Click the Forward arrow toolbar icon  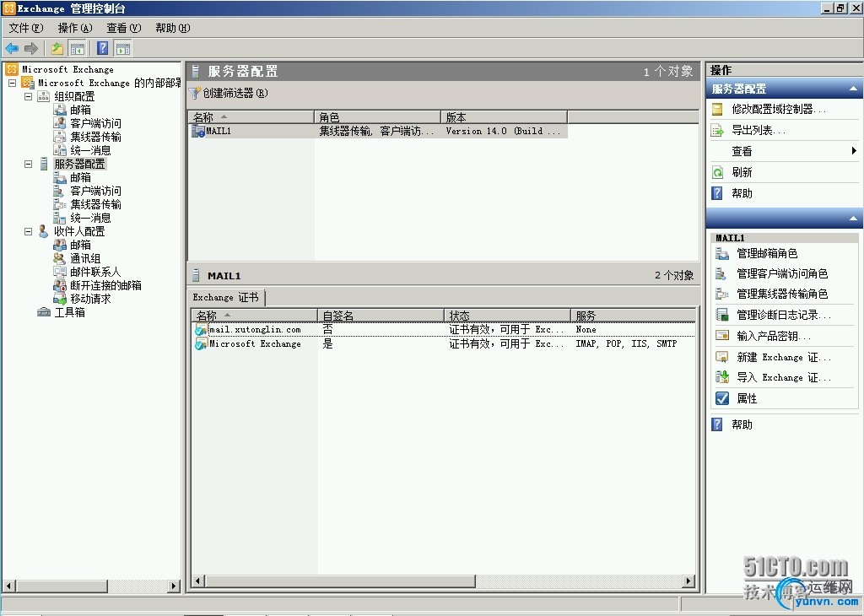click(x=31, y=48)
